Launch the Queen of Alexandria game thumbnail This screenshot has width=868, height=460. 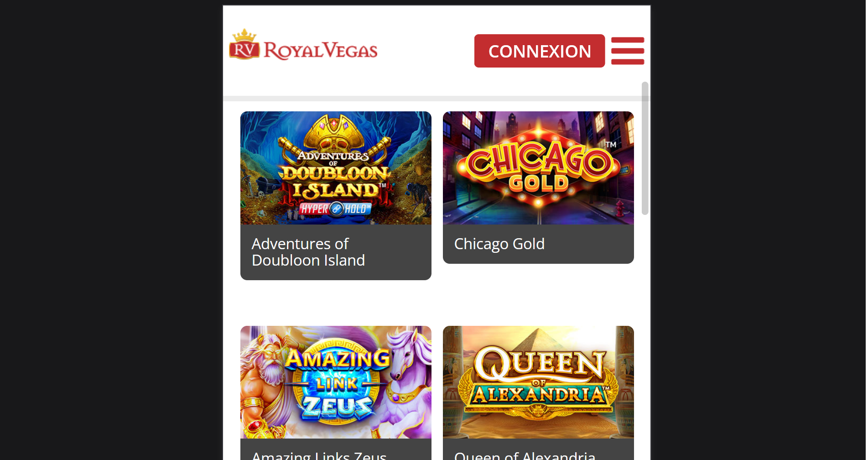pos(538,382)
